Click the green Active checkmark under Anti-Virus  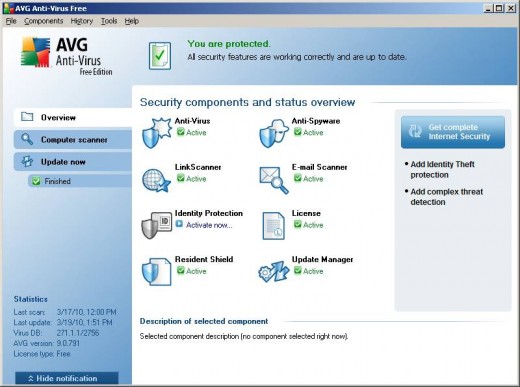pyautogui.click(x=180, y=132)
